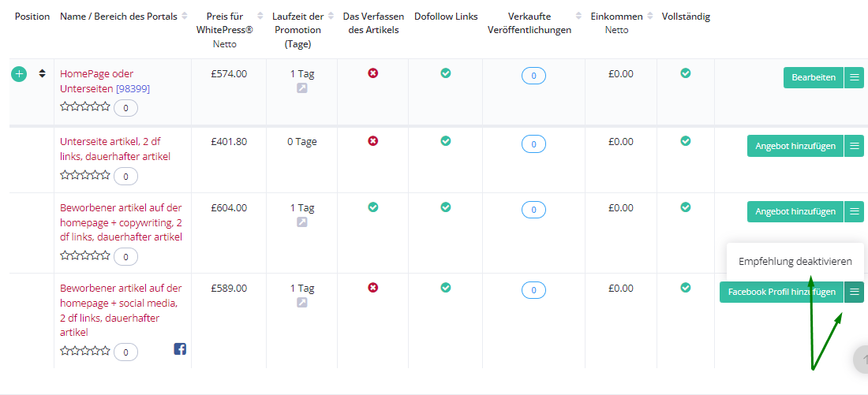Click sold publications count badge in £401.80 row

(x=533, y=144)
